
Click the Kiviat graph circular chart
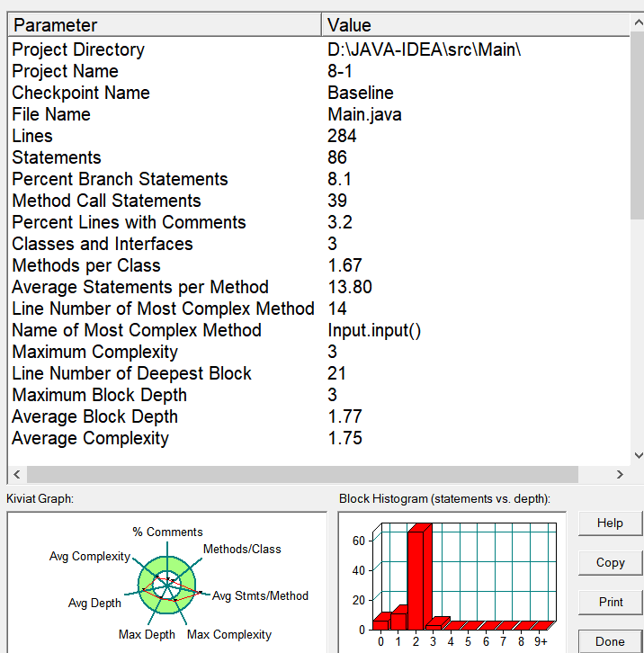click(x=166, y=586)
